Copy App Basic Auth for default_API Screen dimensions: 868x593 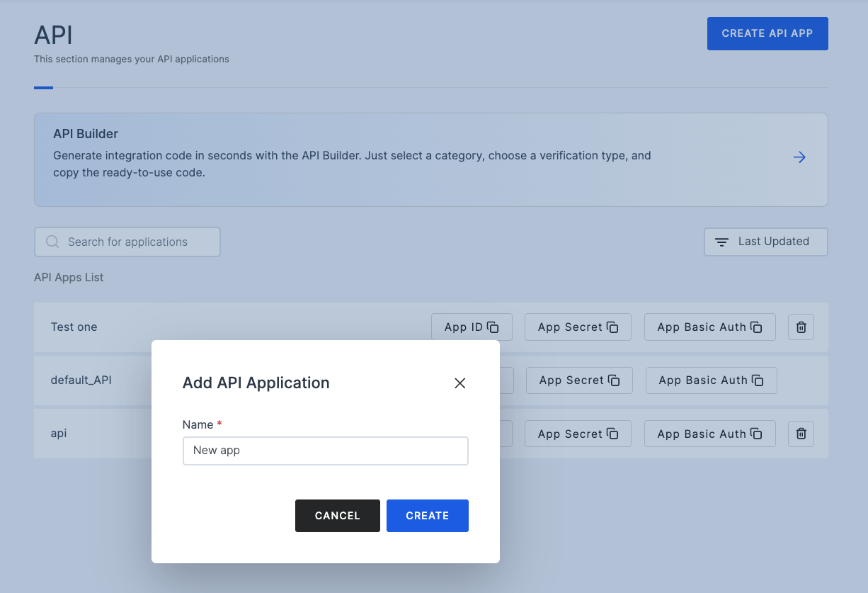[x=711, y=380]
